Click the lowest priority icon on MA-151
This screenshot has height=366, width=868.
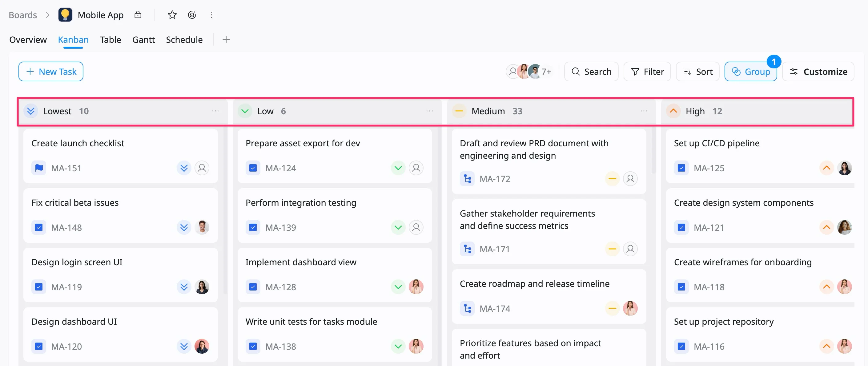(184, 168)
